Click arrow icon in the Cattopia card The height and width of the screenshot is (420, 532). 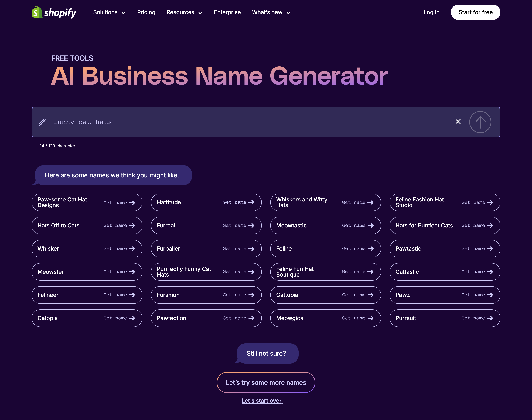371,295
